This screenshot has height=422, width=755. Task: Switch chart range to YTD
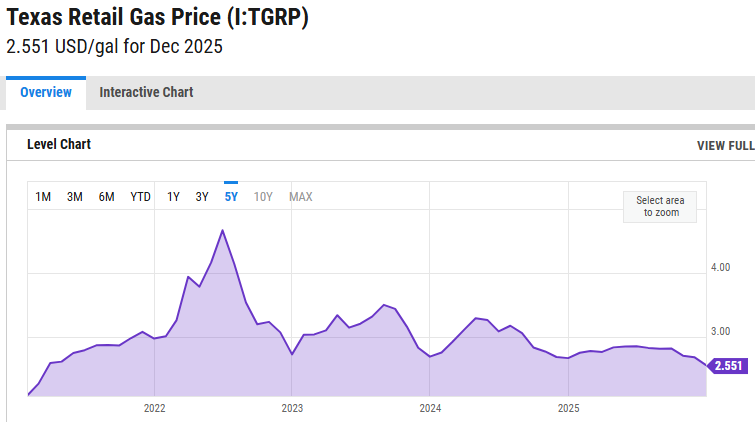tap(140, 197)
